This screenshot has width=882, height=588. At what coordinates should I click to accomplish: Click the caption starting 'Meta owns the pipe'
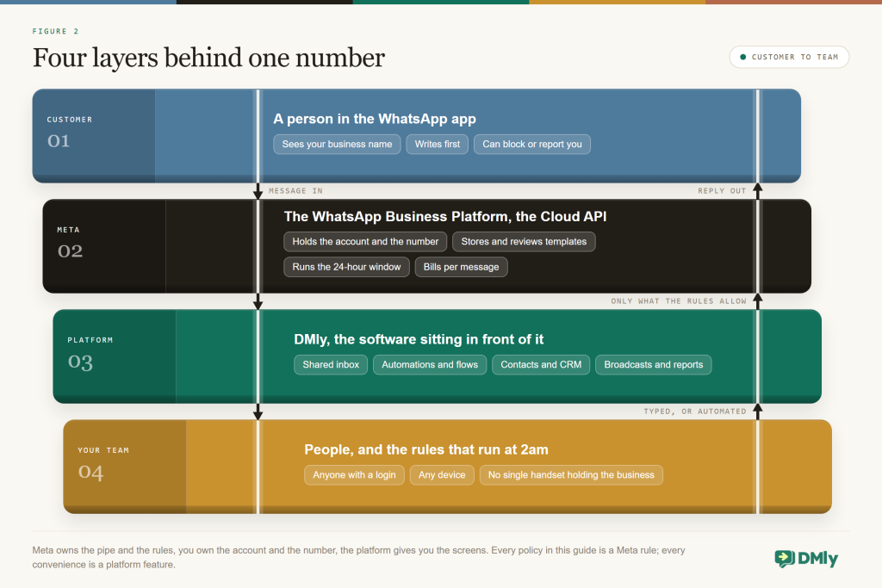(x=358, y=557)
